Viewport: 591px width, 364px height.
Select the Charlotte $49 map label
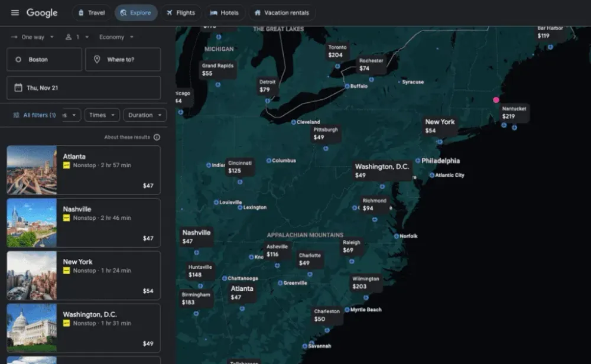coord(310,259)
